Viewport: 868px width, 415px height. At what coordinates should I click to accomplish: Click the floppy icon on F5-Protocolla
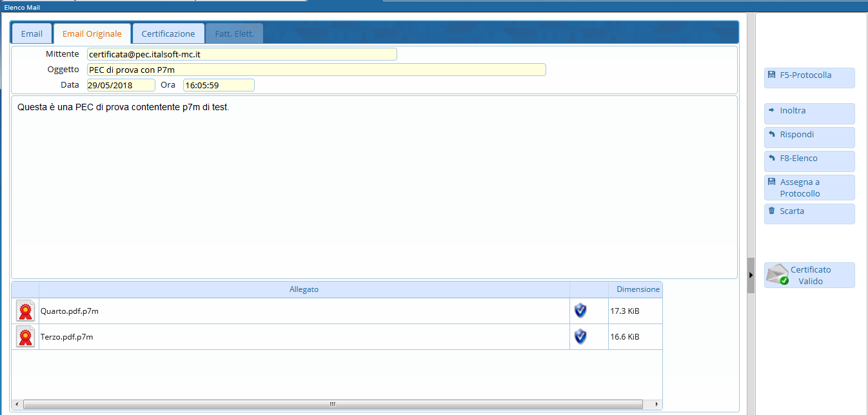[x=771, y=75]
